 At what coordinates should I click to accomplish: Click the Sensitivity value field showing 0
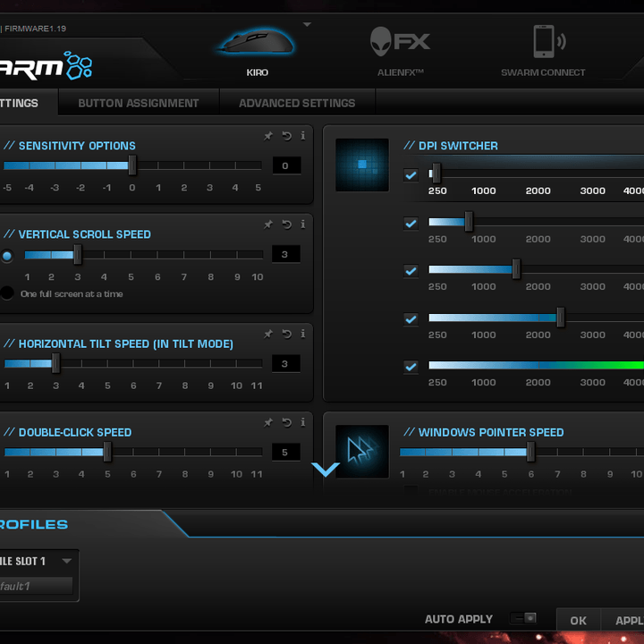(287, 165)
